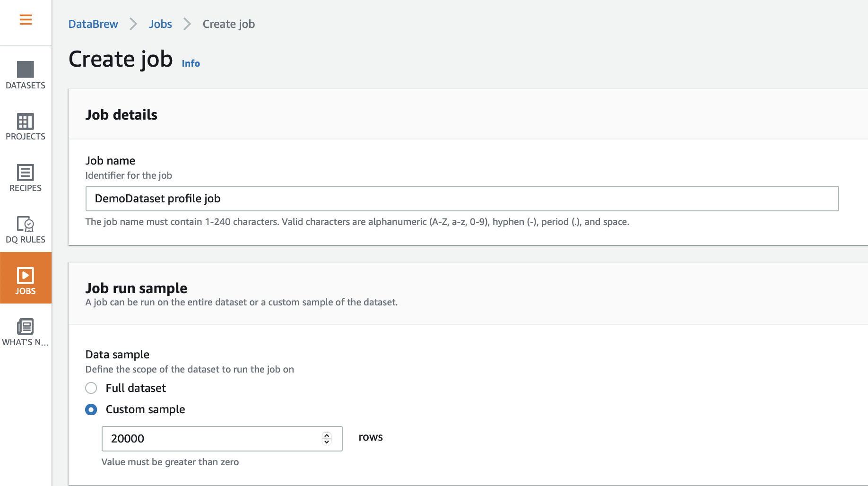Go to Projects via sidebar icon

(x=26, y=121)
